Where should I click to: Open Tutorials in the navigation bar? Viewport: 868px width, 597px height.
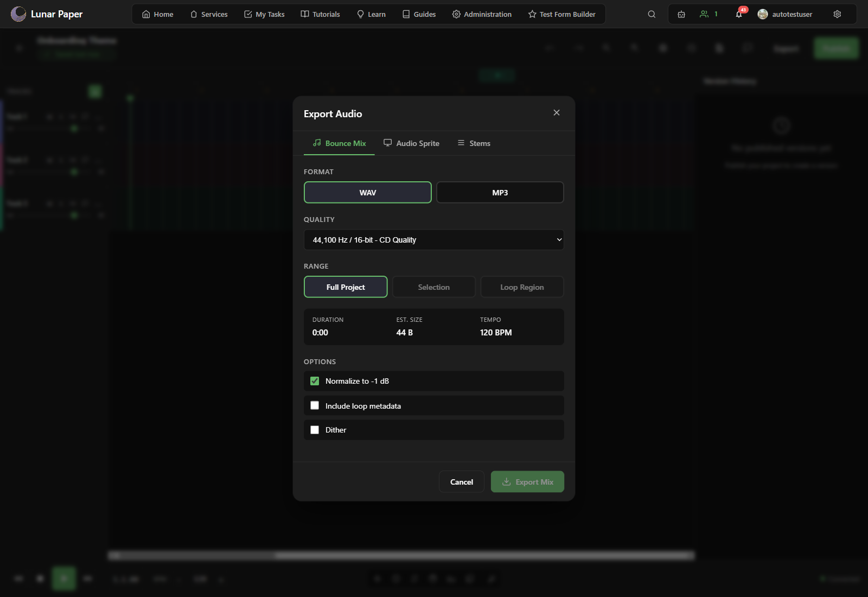(320, 14)
